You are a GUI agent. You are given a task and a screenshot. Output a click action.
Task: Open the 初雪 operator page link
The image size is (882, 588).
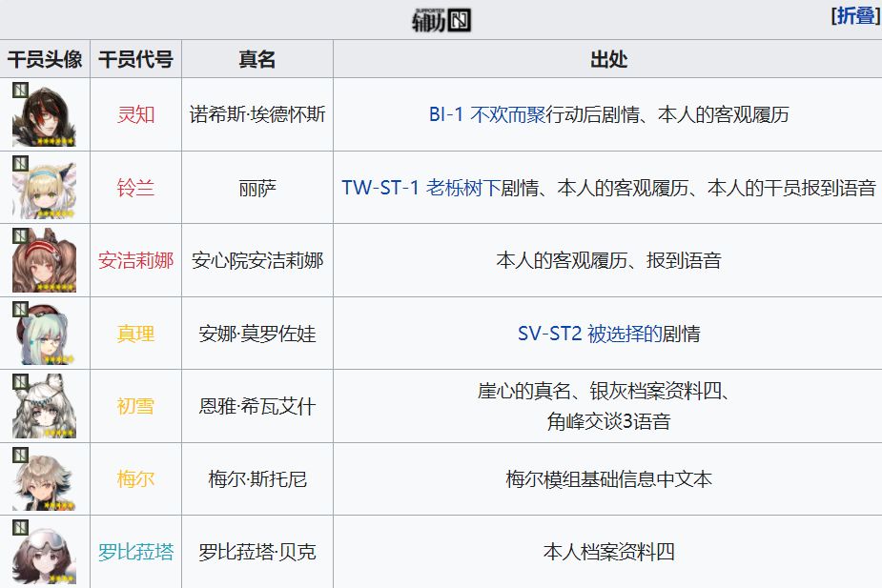coord(135,406)
